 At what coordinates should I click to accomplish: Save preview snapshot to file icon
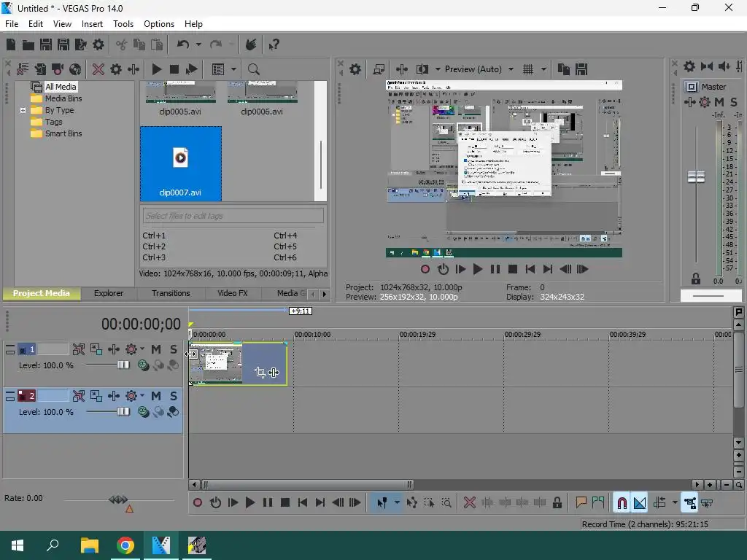click(x=581, y=69)
